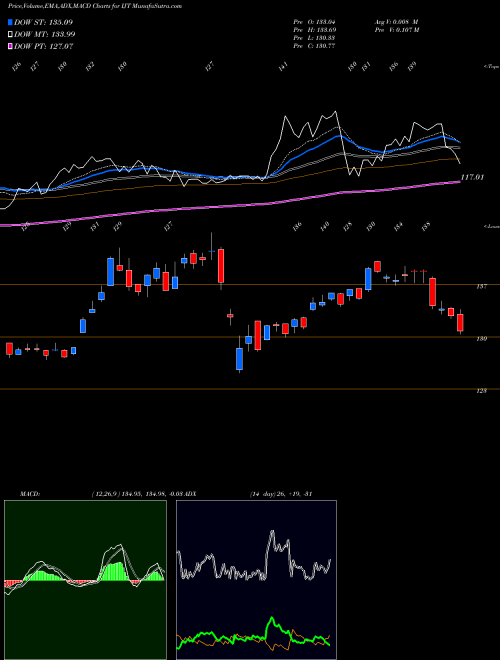Open the ADX indicator chart panel
The image size is (500, 660).
256,580
